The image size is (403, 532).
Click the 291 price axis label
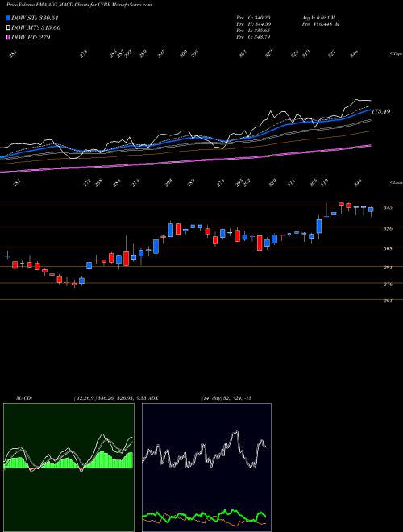(x=388, y=268)
